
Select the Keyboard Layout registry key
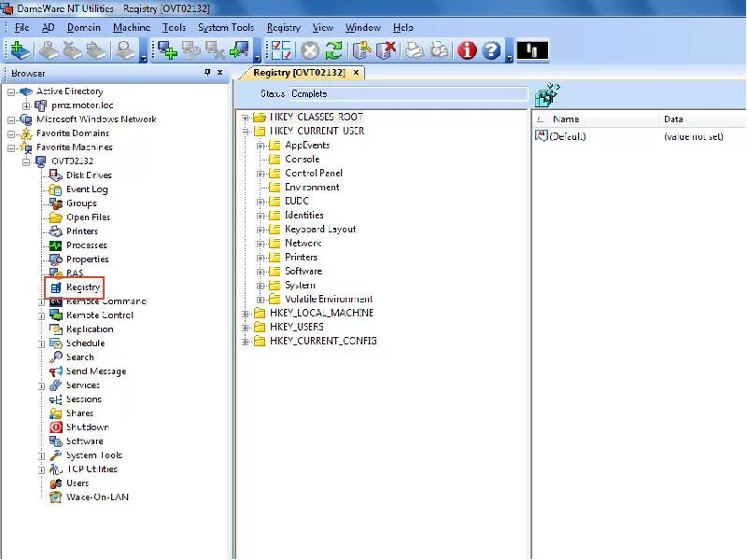coord(320,229)
